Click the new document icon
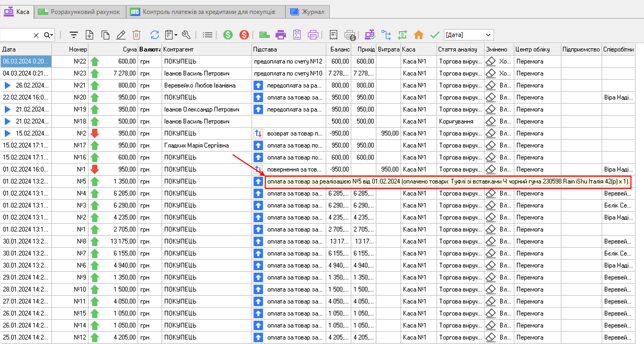Viewport: 644px width, 344px height. click(89, 35)
